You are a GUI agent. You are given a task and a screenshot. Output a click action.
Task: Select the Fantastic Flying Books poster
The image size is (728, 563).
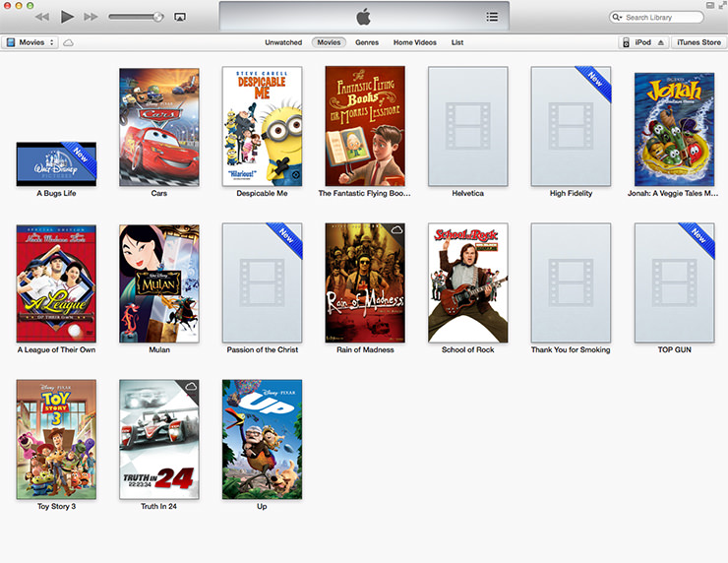(365, 126)
